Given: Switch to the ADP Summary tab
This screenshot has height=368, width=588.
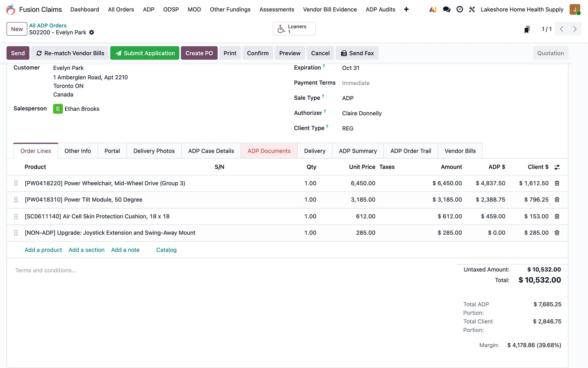Looking at the screenshot, I should pyautogui.click(x=358, y=151).
